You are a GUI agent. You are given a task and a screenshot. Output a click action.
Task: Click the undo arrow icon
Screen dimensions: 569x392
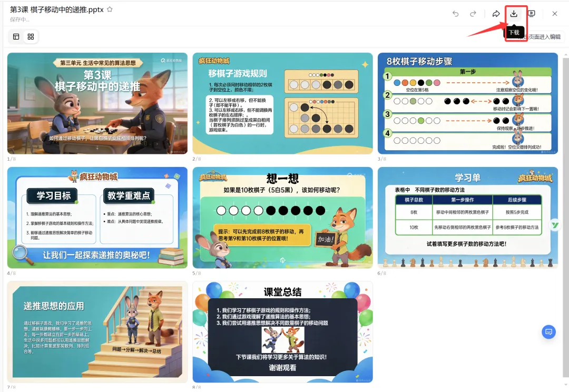coord(455,14)
